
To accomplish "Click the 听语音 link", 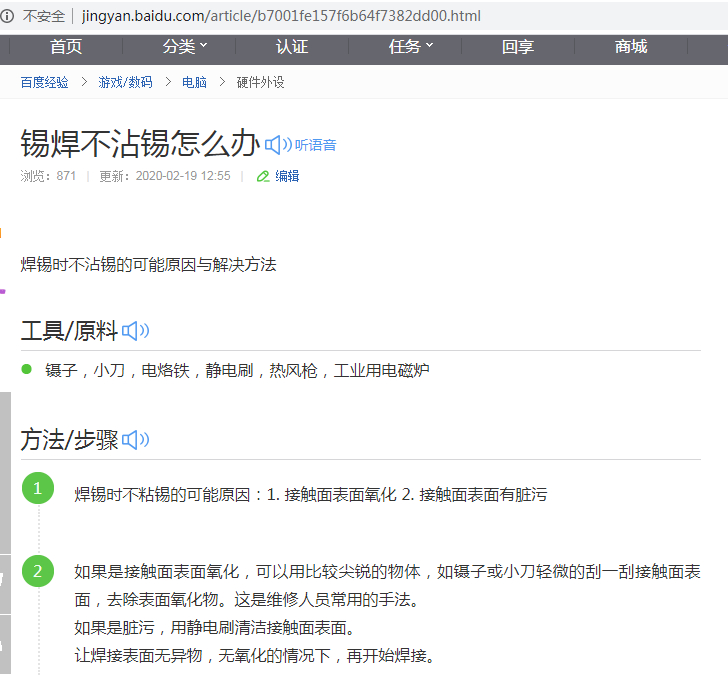I will [x=315, y=145].
